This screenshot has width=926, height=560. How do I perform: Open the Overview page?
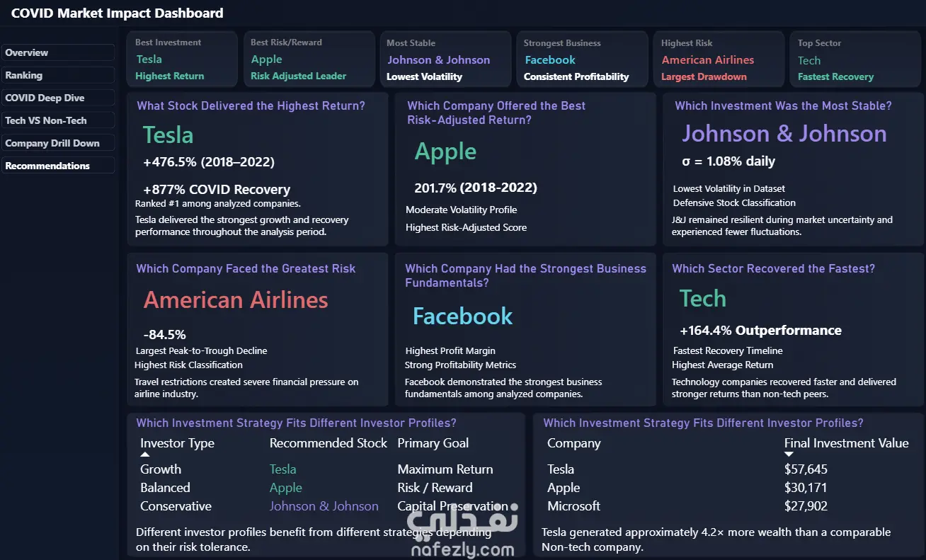(58, 53)
